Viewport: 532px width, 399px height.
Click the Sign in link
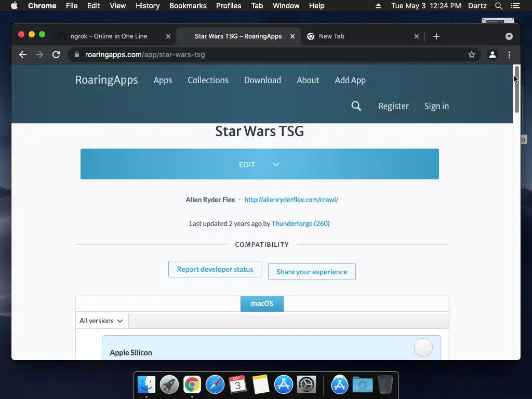[436, 106]
